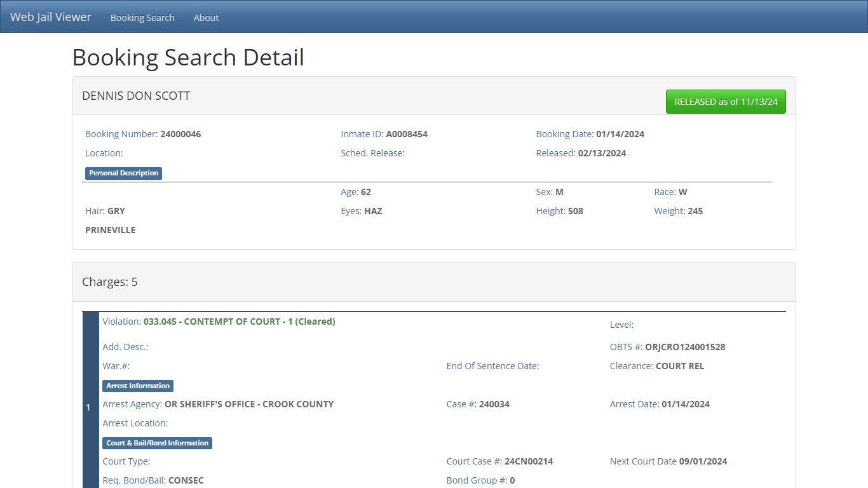Open the Web Jail Viewer home link
868x488 pixels.
51,17
